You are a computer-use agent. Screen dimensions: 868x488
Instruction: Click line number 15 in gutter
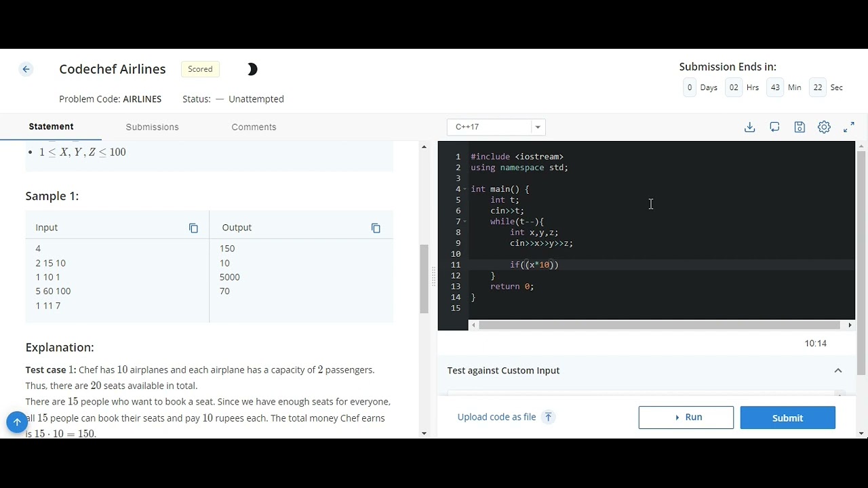pos(456,308)
